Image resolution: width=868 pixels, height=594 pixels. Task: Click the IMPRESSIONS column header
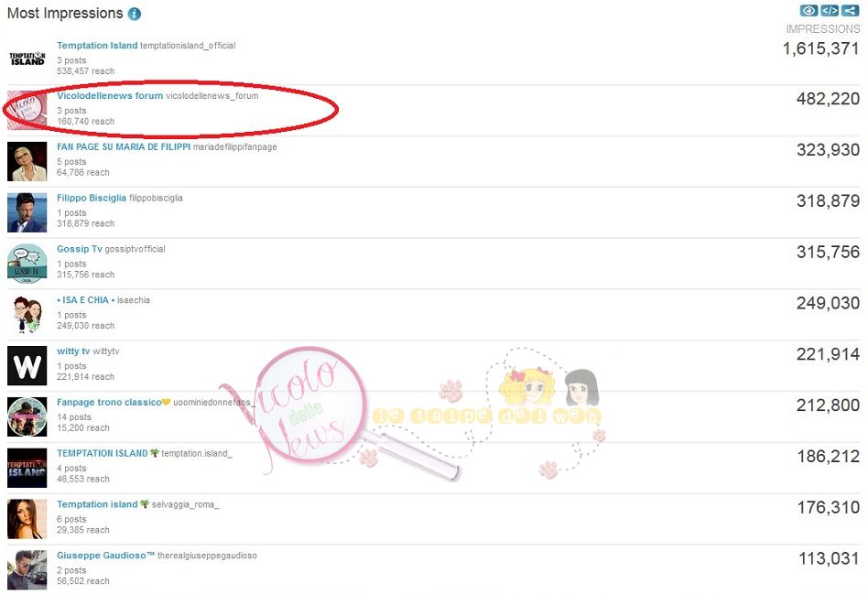click(822, 28)
